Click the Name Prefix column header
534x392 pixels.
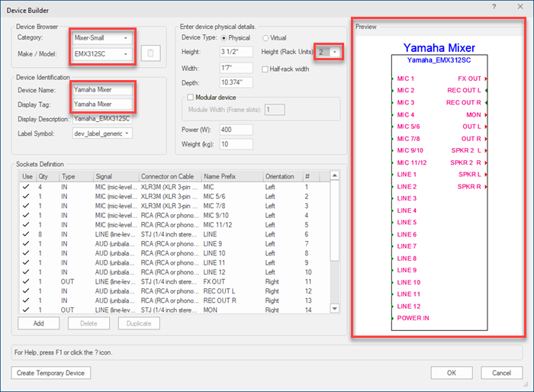coord(232,176)
